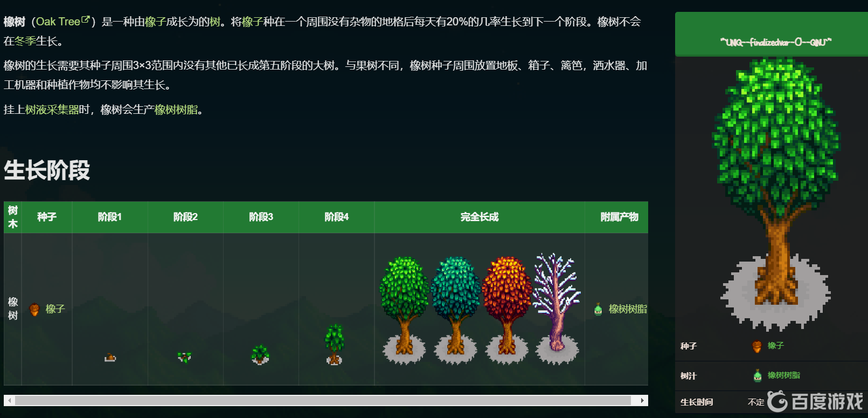
Task: Click the 不定 value in the infobox
Action: (x=756, y=402)
